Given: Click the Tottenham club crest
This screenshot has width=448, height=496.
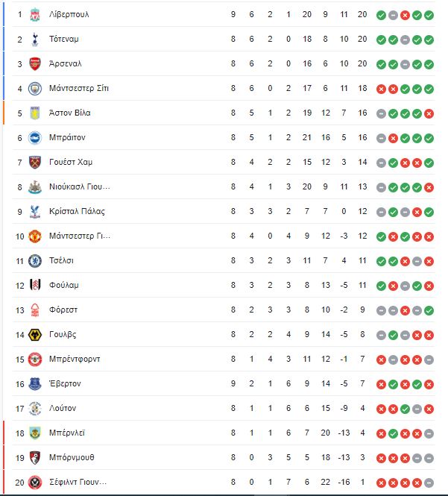Looking at the screenshot, I should [x=35, y=40].
